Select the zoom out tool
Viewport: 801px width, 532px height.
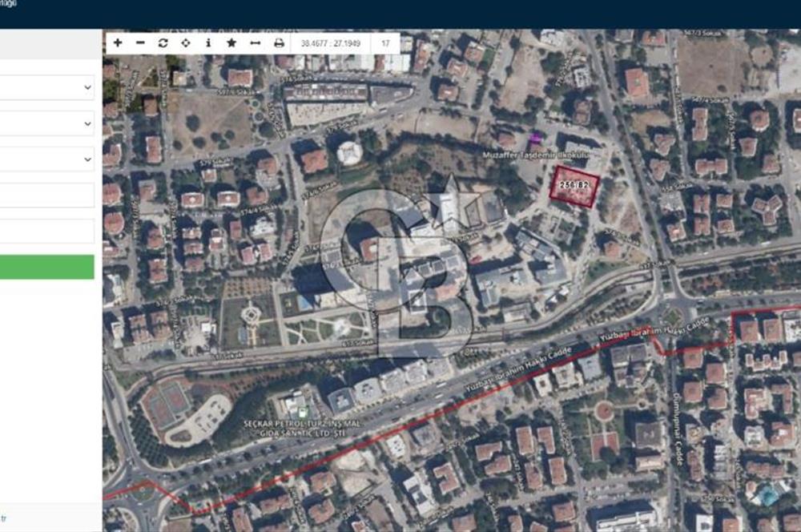pyautogui.click(x=140, y=42)
